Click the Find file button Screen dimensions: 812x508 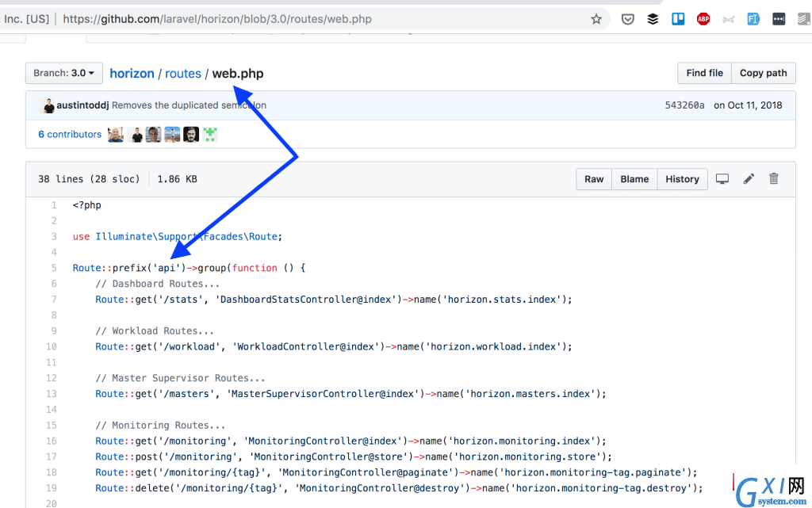pos(704,73)
